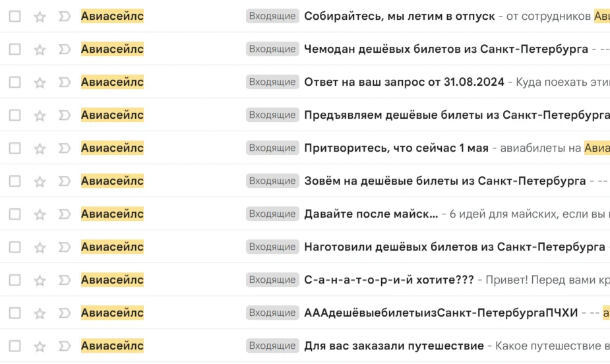The width and height of the screenshot is (610, 364).
Task: Mark "Наготовили дешёвых билетов" email as important
Action: coord(64,247)
